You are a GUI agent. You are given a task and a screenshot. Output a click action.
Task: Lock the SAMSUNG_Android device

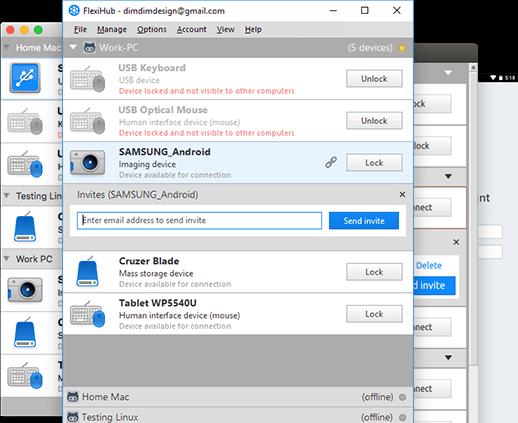[374, 163]
